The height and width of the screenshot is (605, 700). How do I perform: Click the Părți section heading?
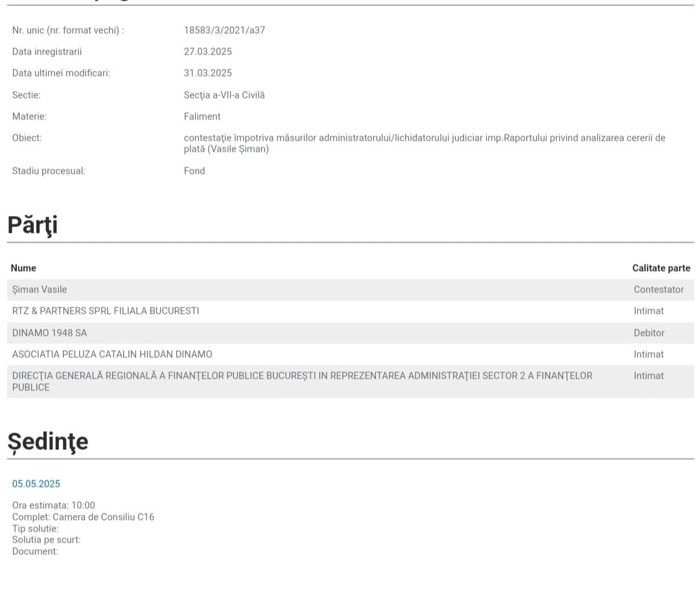click(32, 225)
